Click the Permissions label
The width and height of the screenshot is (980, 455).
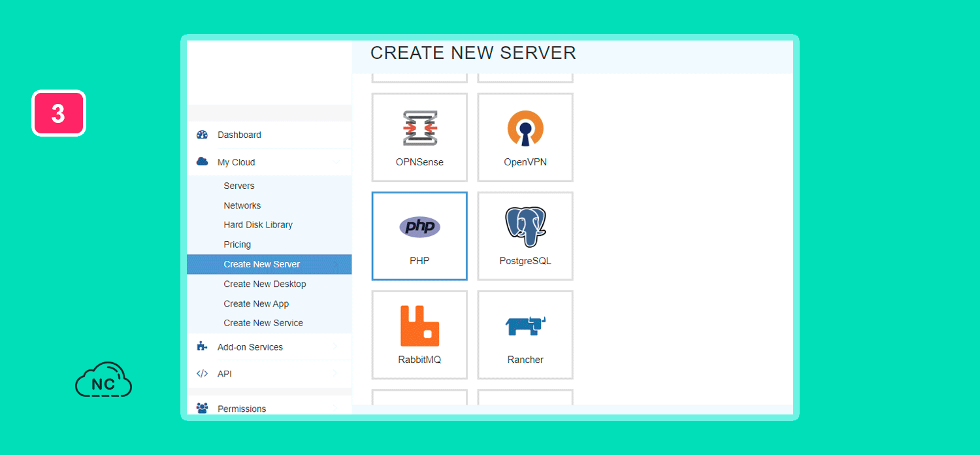click(x=242, y=409)
